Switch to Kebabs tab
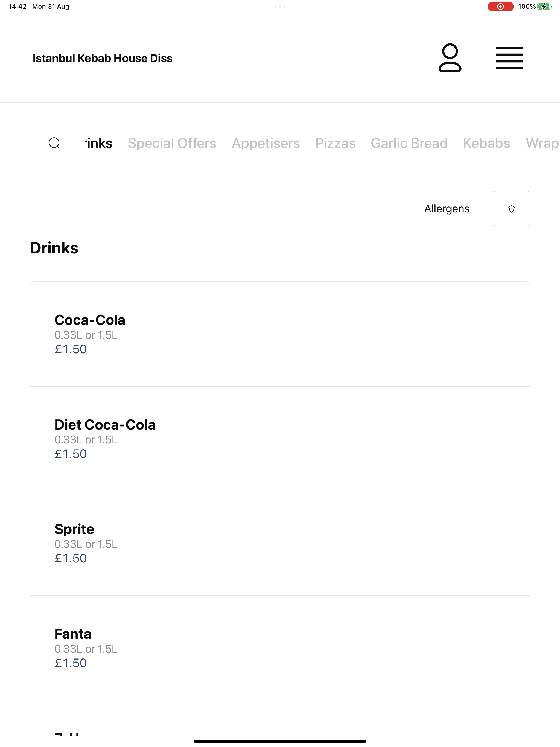Viewport: 560px width, 747px height. pos(486,143)
